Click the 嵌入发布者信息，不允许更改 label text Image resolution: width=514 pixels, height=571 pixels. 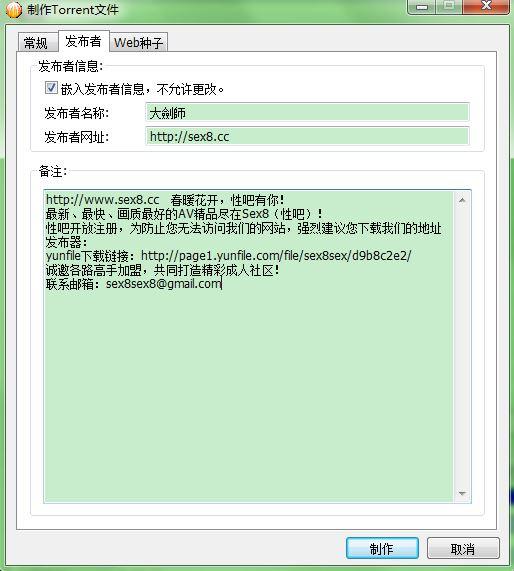click(142, 89)
